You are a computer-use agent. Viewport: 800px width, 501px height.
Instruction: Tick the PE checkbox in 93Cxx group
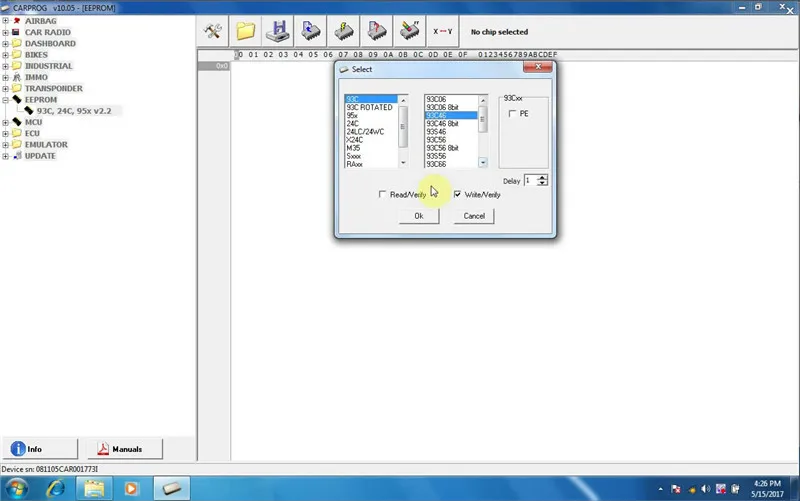[x=513, y=114]
